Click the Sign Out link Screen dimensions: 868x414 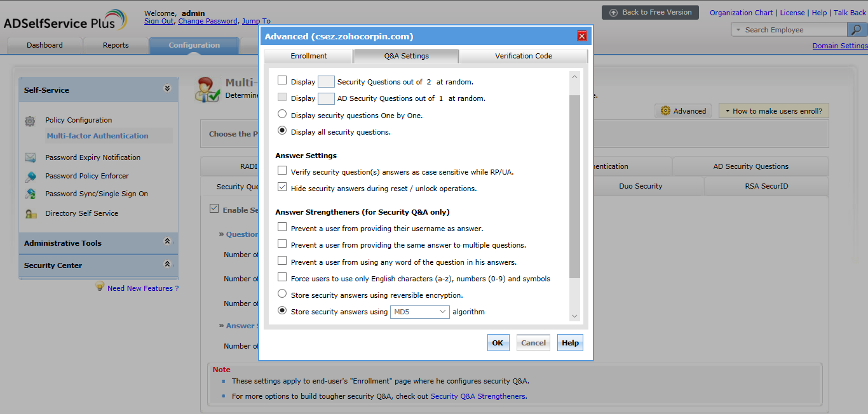159,21
